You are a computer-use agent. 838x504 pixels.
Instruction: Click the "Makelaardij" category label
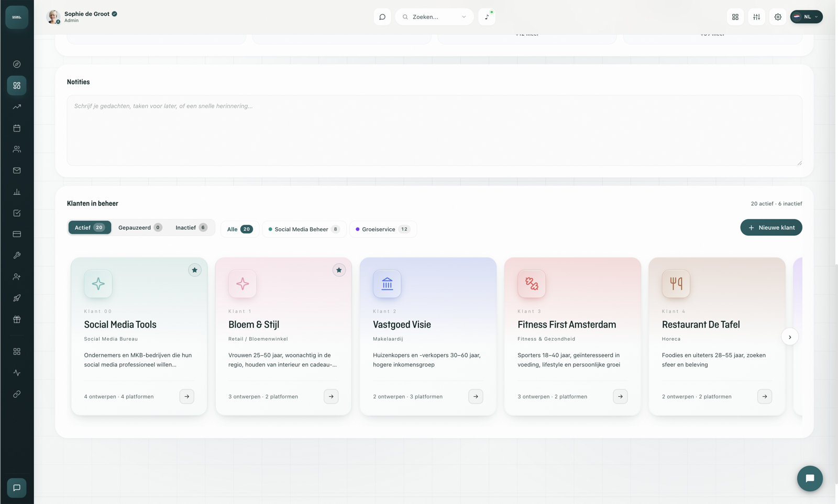388,339
